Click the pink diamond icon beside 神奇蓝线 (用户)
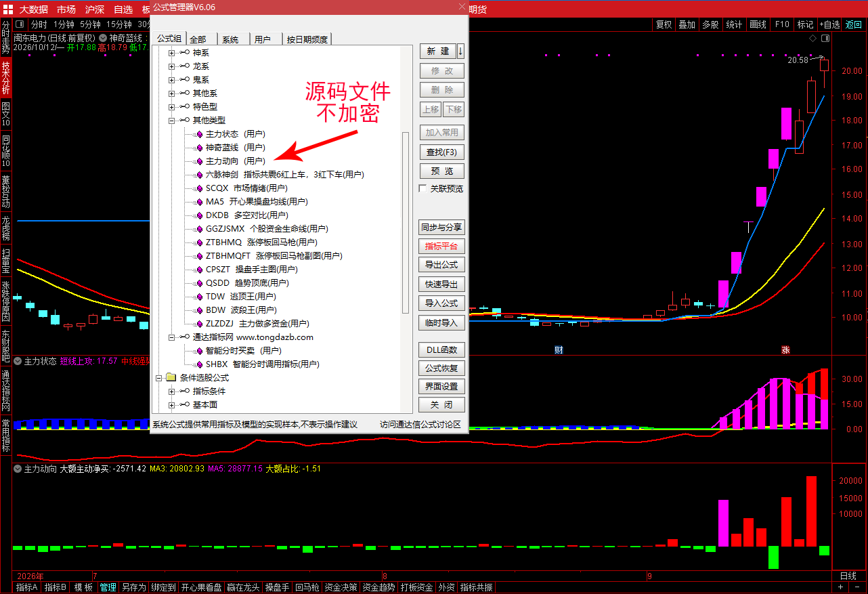This screenshot has height=594, width=868. [x=199, y=148]
